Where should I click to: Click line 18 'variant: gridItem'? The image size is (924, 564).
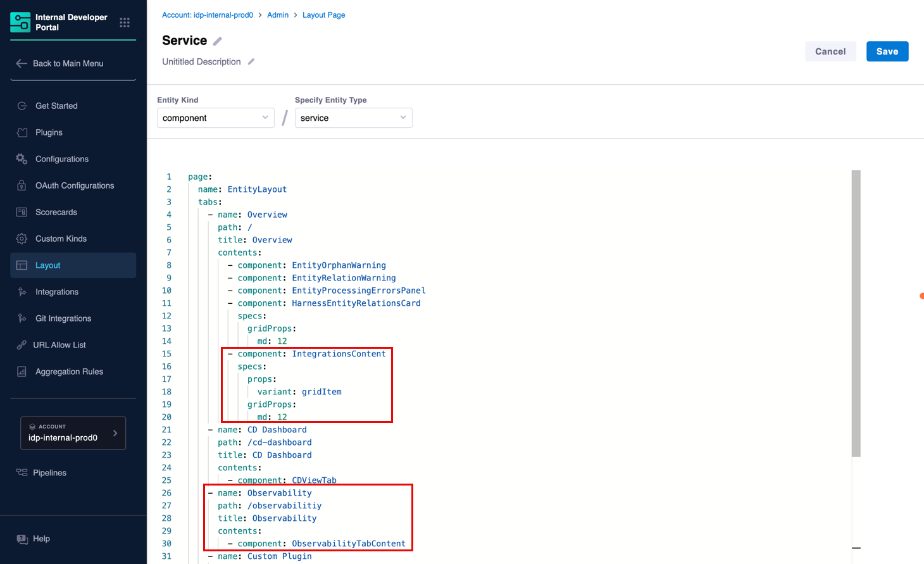[x=299, y=392]
